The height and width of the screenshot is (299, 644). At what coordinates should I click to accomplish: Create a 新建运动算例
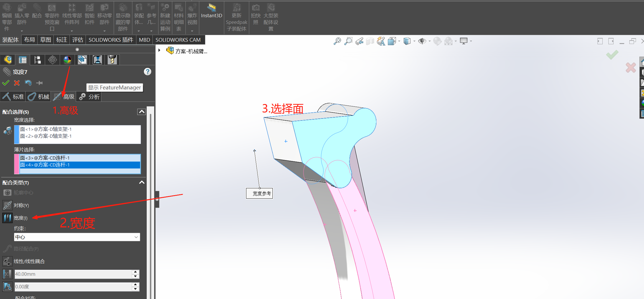pyautogui.click(x=165, y=17)
